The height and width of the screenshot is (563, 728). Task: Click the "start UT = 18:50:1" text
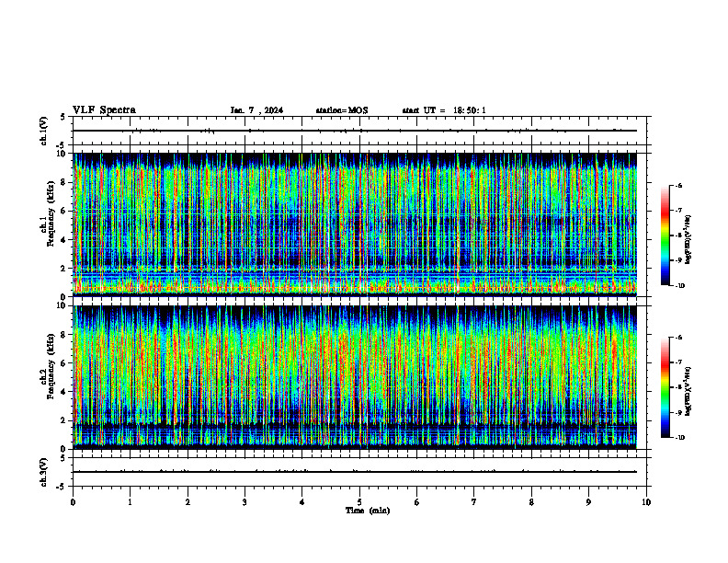tap(444, 110)
